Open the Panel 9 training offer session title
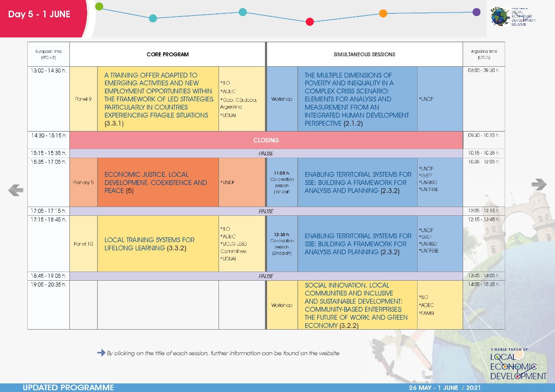 coord(159,99)
